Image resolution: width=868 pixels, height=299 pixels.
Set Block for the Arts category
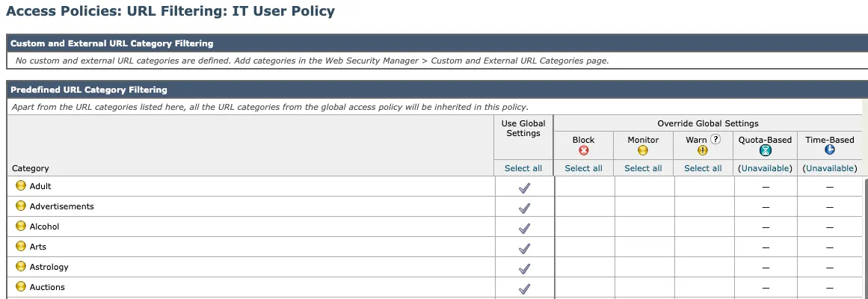(584, 247)
